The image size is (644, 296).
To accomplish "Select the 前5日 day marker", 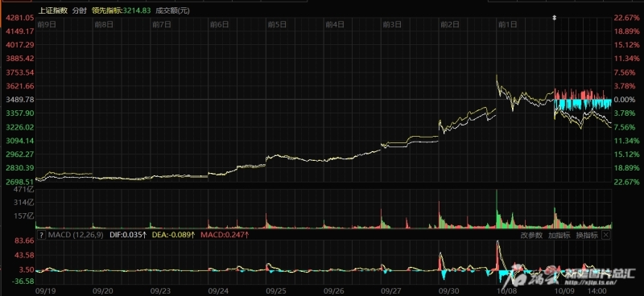I will pyautogui.click(x=277, y=25).
